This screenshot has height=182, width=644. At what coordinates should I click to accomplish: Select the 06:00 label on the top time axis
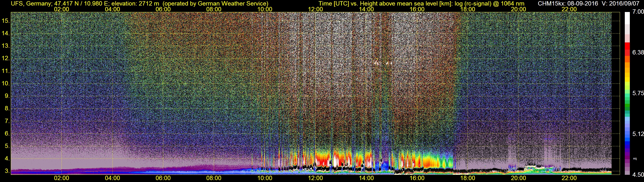[163, 9]
